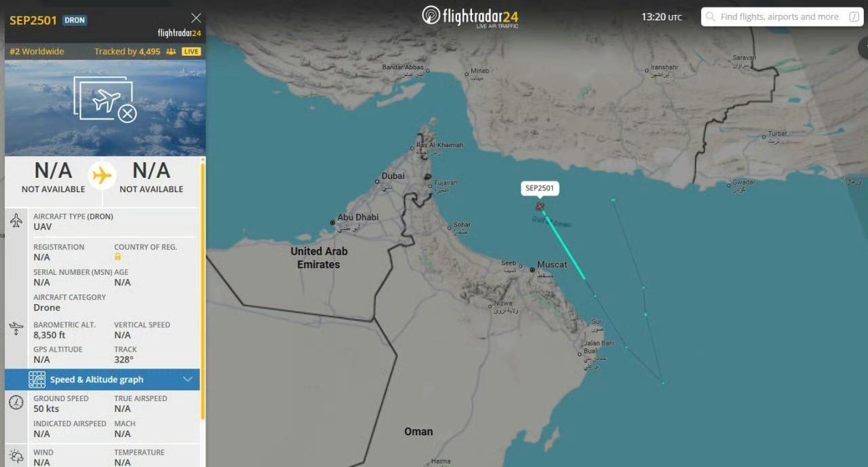
Task: Click the LIVE status badge
Action: pyautogui.click(x=191, y=52)
